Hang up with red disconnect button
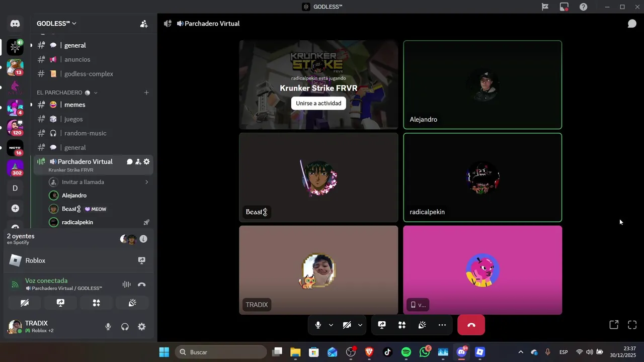This screenshot has height=362, width=644. tap(471, 325)
